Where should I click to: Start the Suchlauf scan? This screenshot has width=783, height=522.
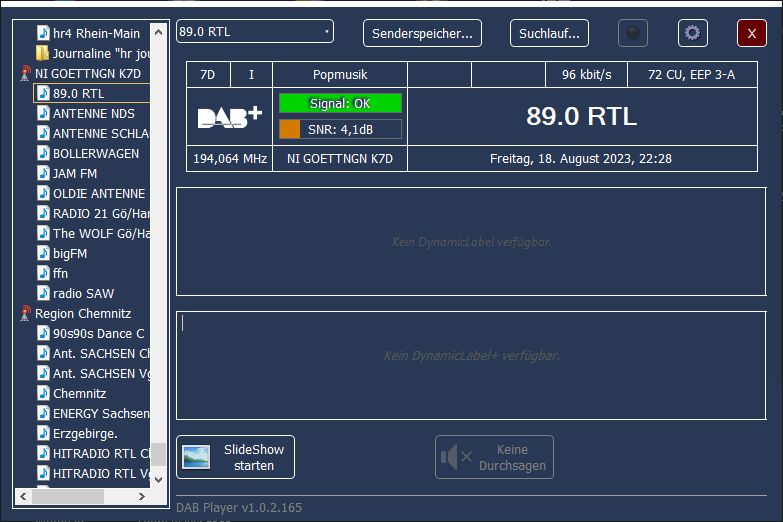tap(549, 33)
